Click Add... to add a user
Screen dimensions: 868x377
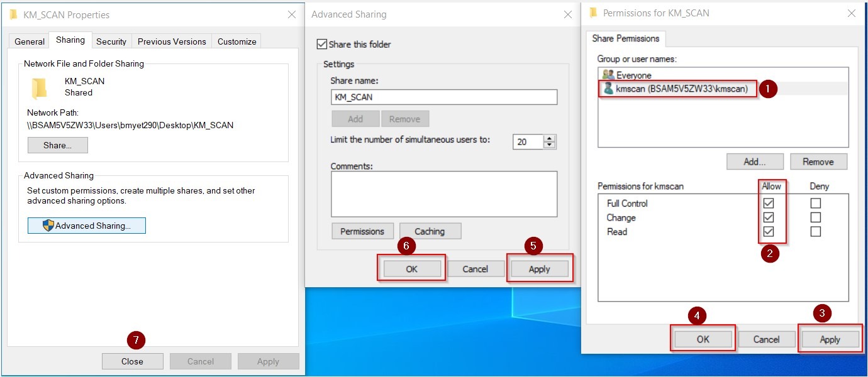[754, 161]
